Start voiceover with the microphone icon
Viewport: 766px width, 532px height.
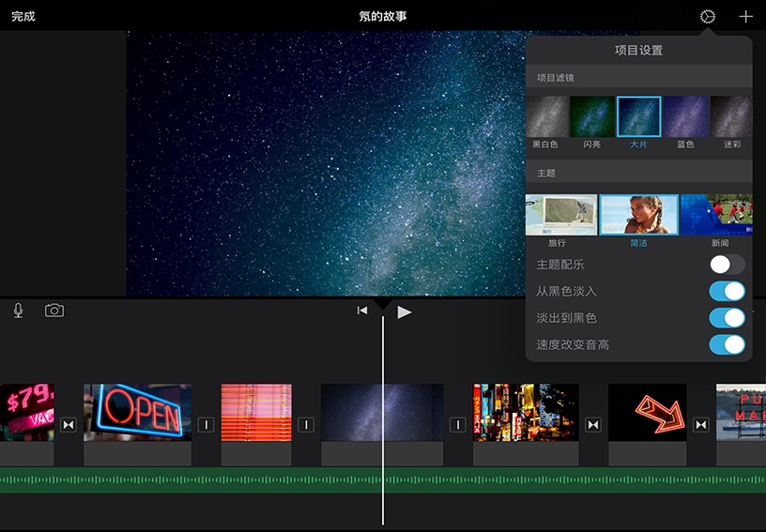(18, 311)
